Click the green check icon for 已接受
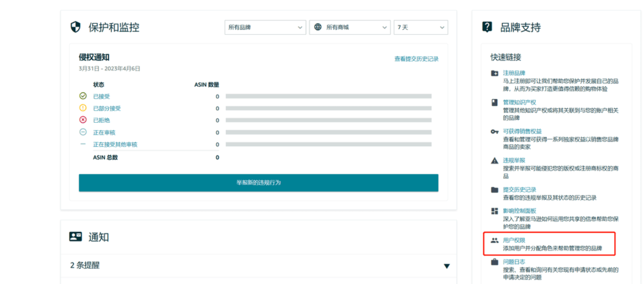This screenshot has height=284, width=644. click(83, 96)
